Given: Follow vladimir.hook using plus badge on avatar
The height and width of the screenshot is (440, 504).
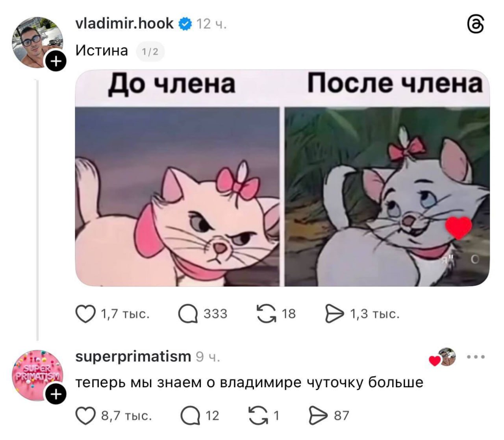Looking at the screenshot, I should tap(57, 61).
